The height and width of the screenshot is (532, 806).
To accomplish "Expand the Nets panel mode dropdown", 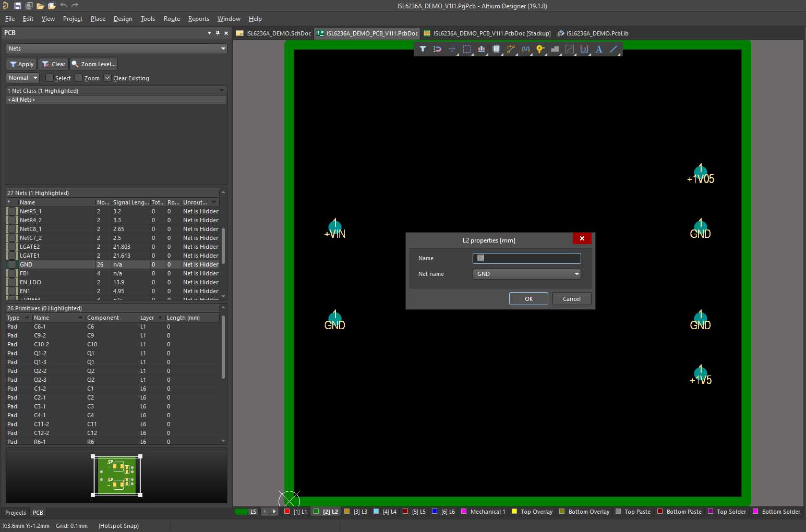I will [x=223, y=49].
